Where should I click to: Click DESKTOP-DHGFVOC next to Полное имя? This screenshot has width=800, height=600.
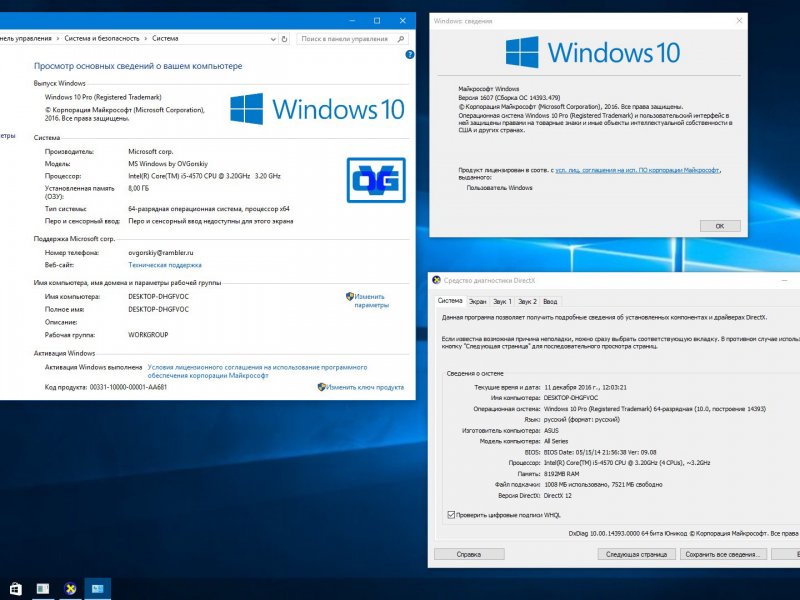[x=158, y=309]
